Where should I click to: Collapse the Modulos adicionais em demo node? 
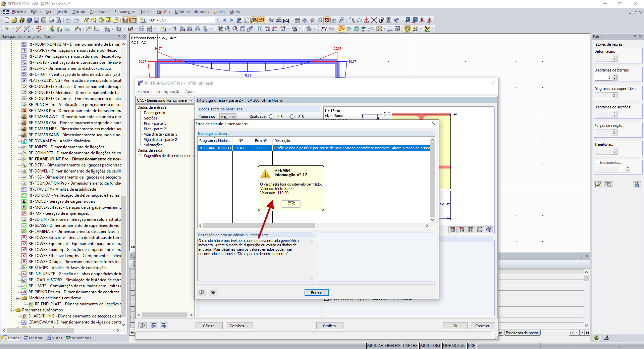coord(18,298)
